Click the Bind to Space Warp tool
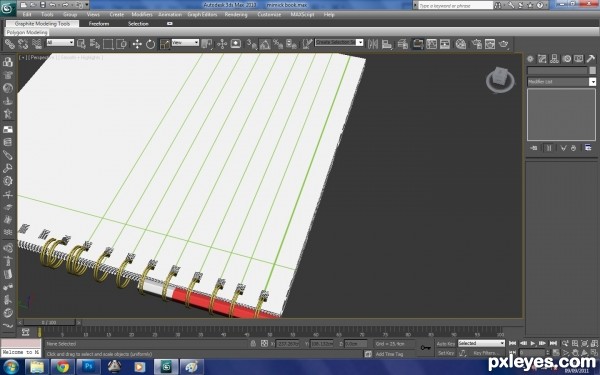The height and width of the screenshot is (375, 600). pos(37,44)
